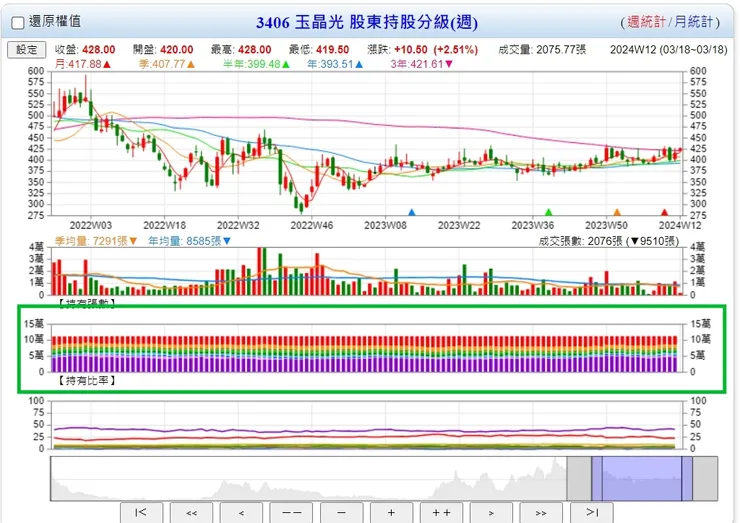This screenshot has width=740, height=523.
Task: Click the 成交量: 2075.77張 text
Action: [542, 50]
